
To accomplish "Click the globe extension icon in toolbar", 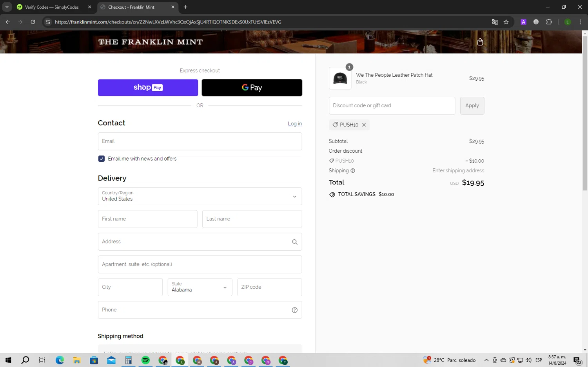I will click(536, 22).
